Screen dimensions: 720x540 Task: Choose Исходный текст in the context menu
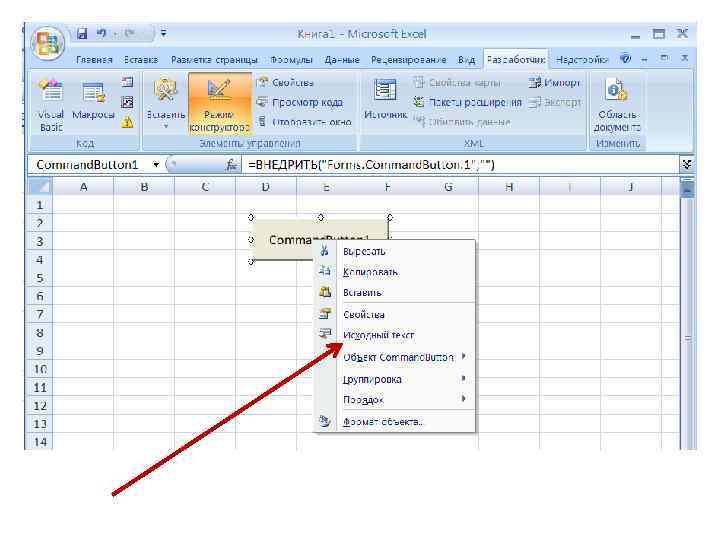395,335
